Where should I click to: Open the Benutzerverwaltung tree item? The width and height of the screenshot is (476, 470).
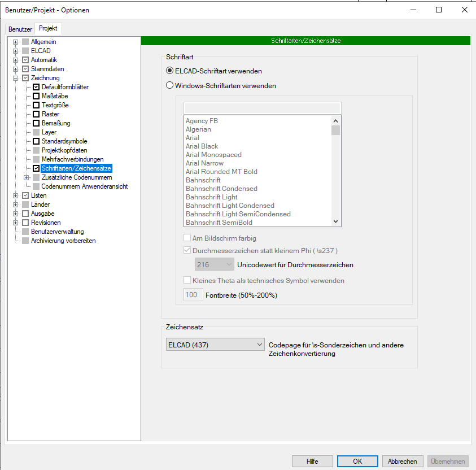(x=58, y=232)
